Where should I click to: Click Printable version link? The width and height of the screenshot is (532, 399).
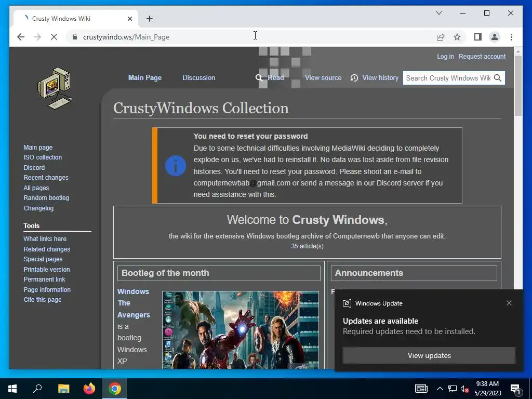[x=46, y=270]
